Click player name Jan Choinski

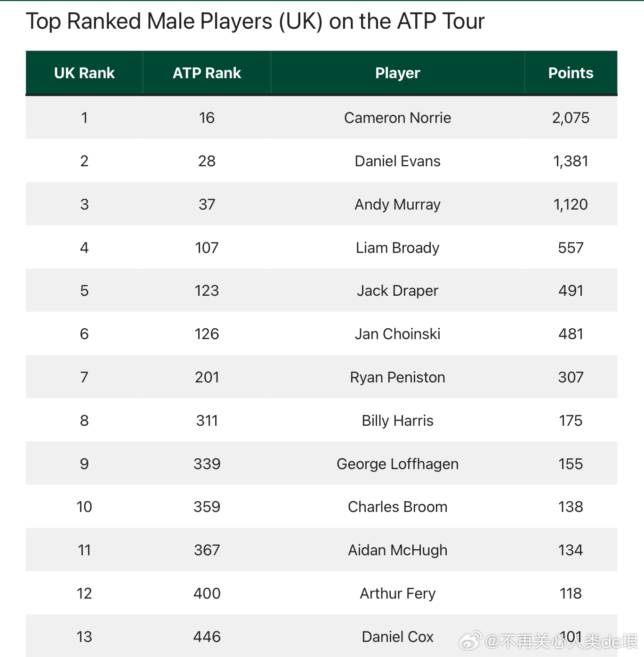[397, 334]
